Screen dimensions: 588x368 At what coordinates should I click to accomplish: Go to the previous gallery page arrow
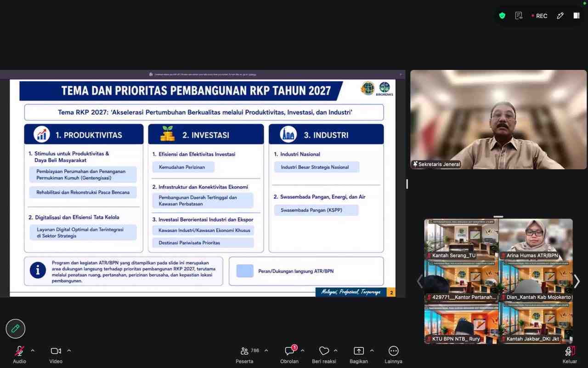coord(419,281)
